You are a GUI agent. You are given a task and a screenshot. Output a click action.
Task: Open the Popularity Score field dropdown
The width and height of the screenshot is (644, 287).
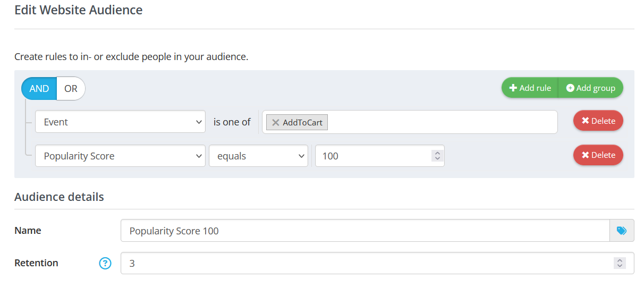click(x=120, y=156)
